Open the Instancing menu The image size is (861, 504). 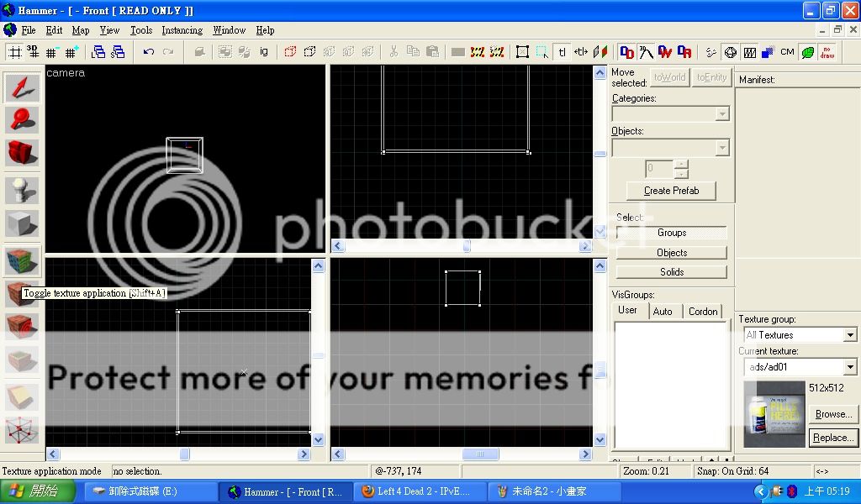point(182,30)
